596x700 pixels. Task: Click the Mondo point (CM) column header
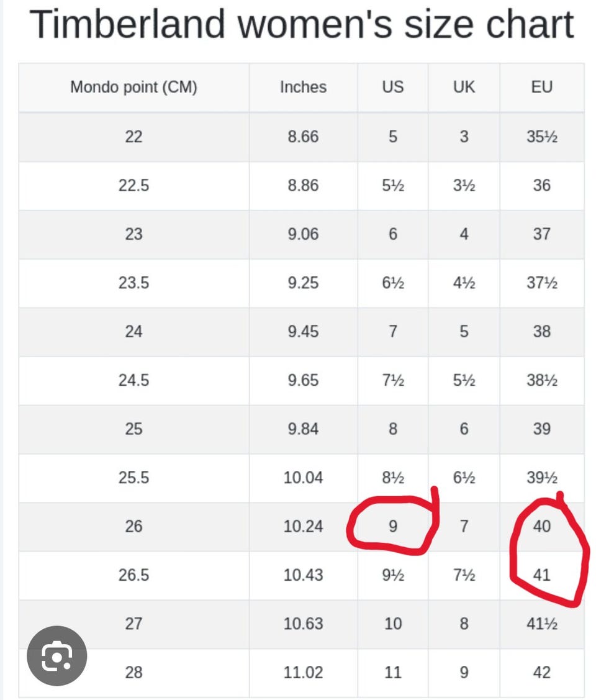coord(133,87)
